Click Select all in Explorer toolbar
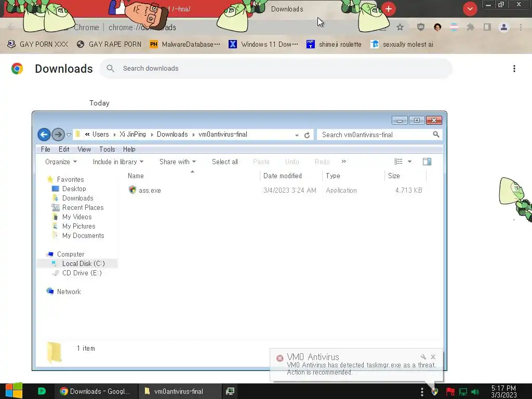 coord(224,162)
